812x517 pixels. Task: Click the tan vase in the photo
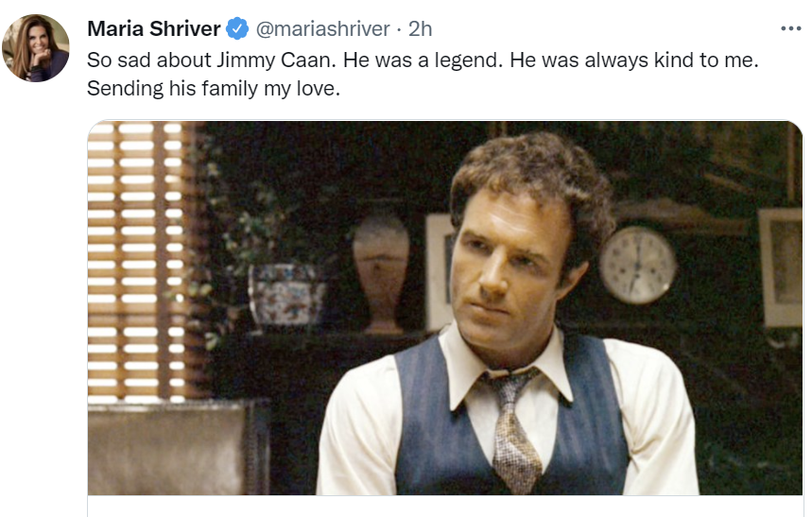coord(382,274)
